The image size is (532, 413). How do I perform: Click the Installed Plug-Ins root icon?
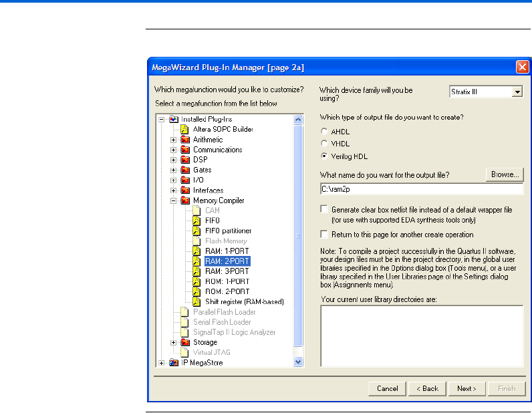click(174, 120)
